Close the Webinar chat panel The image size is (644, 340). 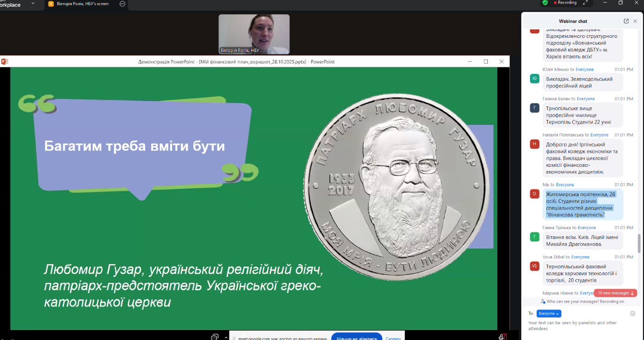pyautogui.click(x=635, y=21)
